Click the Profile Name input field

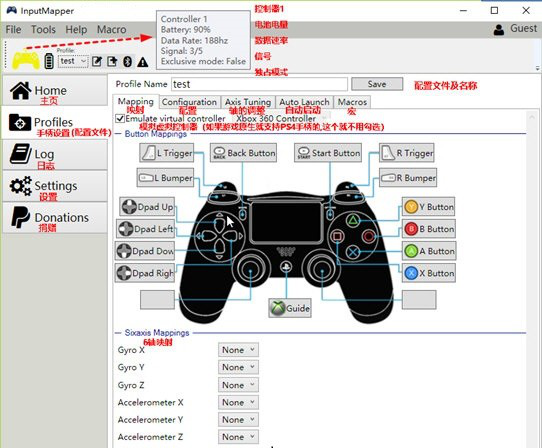(x=259, y=84)
